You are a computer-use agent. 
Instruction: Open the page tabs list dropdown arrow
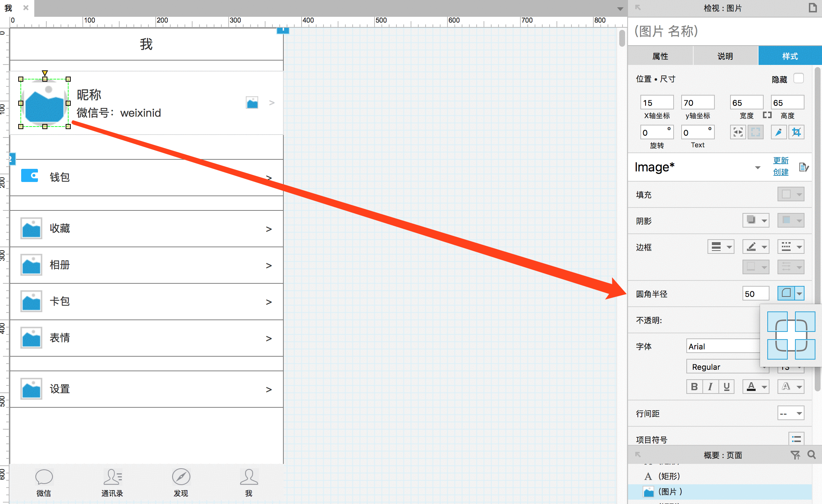point(620,8)
